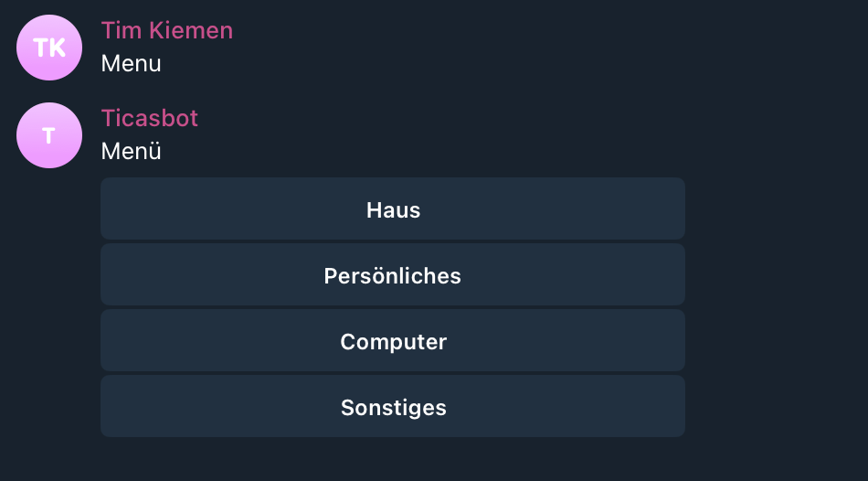Click the pink circular TK profile picture
The width and height of the screenshot is (868, 481).
[49, 48]
